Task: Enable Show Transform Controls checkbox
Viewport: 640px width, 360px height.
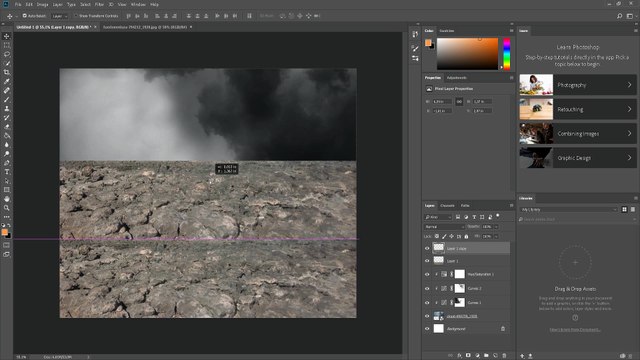Action: click(x=76, y=16)
